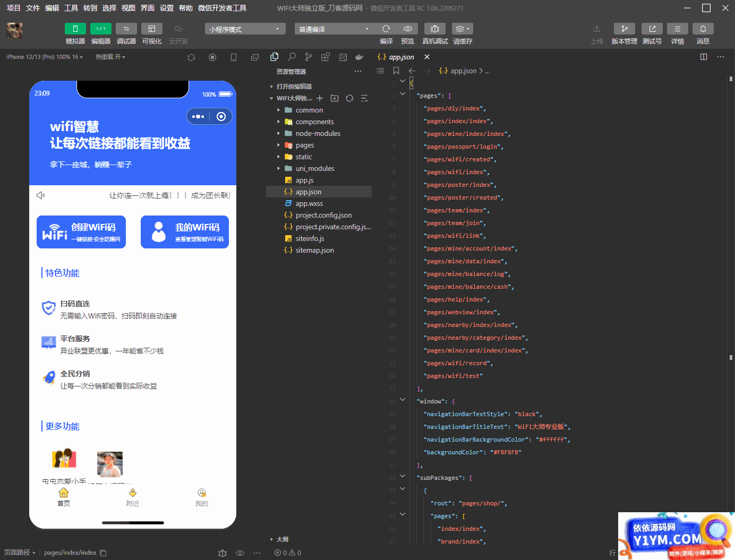Click the speaker icon beside scrolling notice
This screenshot has height=560, width=735.
coord(40,195)
